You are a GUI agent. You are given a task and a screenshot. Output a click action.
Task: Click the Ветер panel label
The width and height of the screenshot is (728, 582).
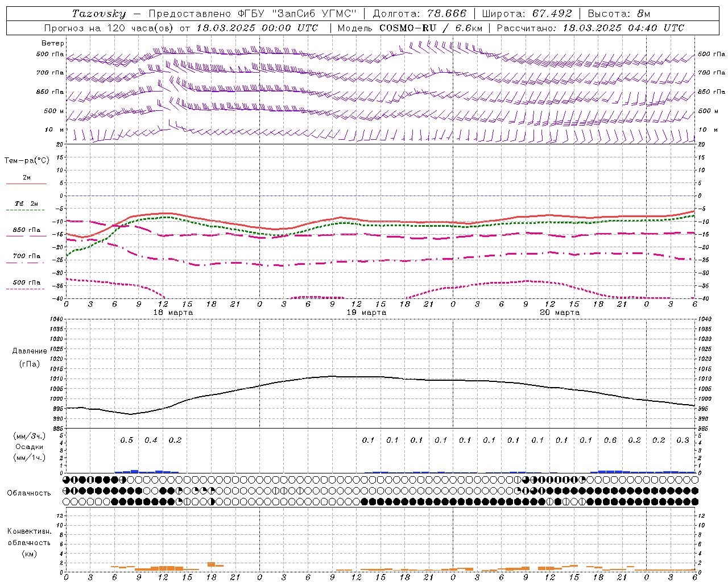(53, 43)
